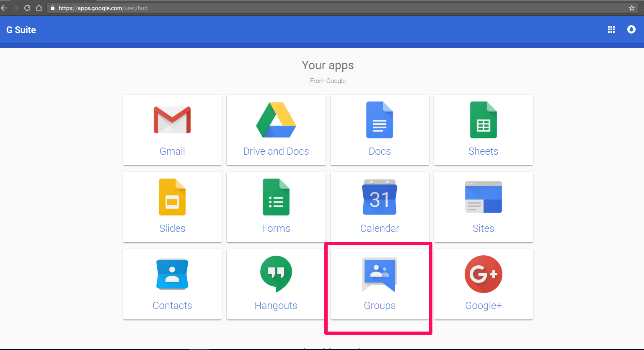Viewport: 644px width, 350px height.
Task: Open Drive and Docs
Action: [276, 130]
